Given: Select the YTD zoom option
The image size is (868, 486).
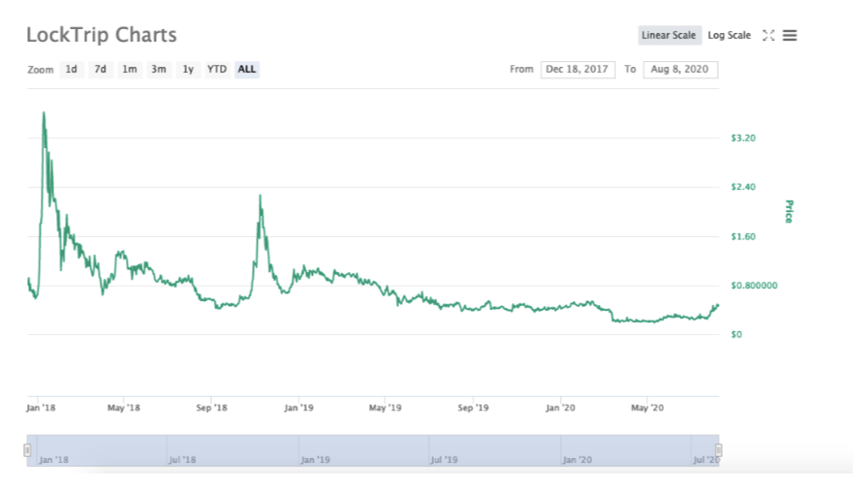Looking at the screenshot, I should 217,69.
